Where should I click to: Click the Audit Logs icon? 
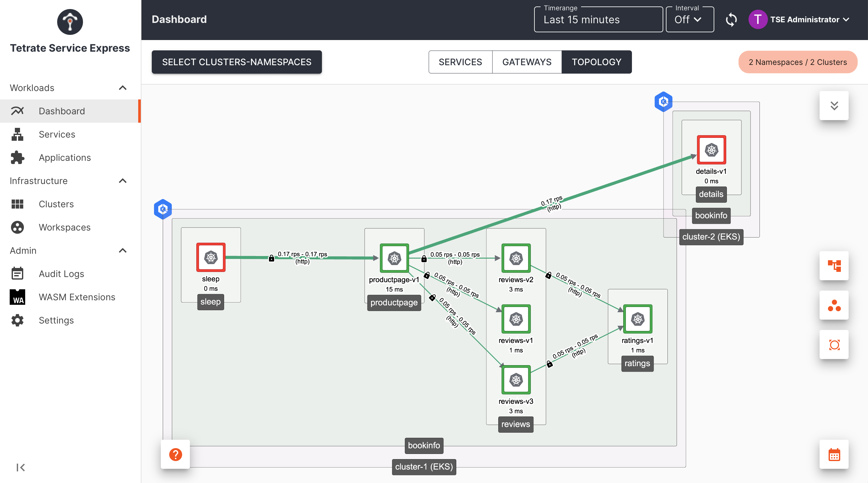pos(17,273)
